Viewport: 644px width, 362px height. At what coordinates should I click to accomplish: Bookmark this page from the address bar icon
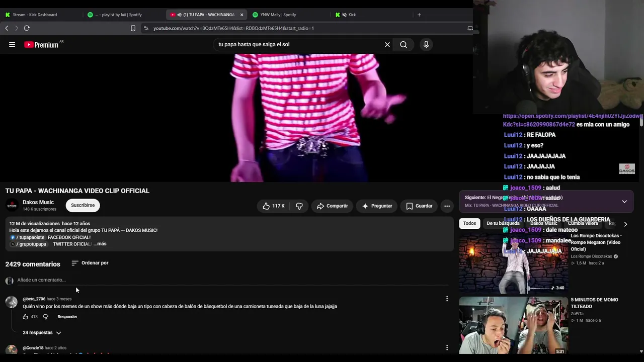[x=133, y=28]
